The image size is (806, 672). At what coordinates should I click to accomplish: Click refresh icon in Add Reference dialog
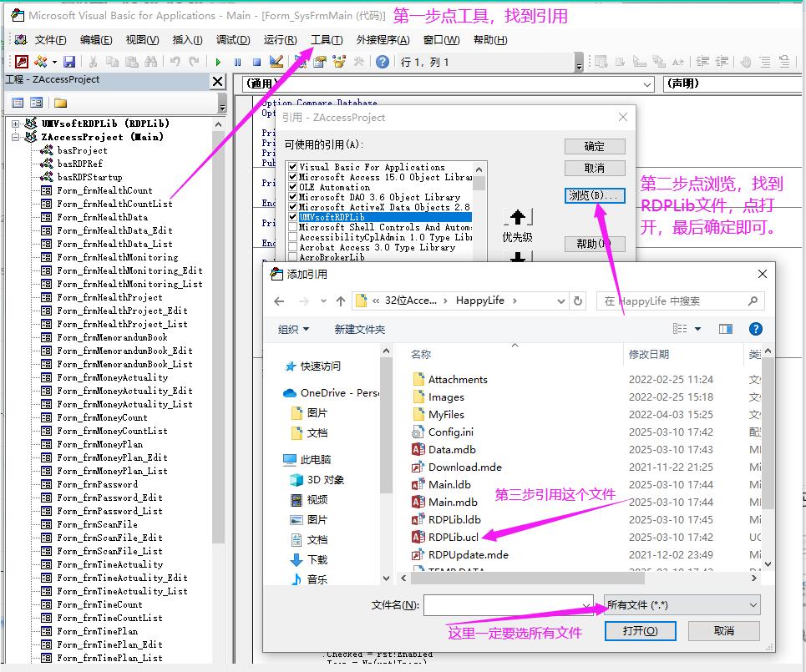click(x=578, y=301)
